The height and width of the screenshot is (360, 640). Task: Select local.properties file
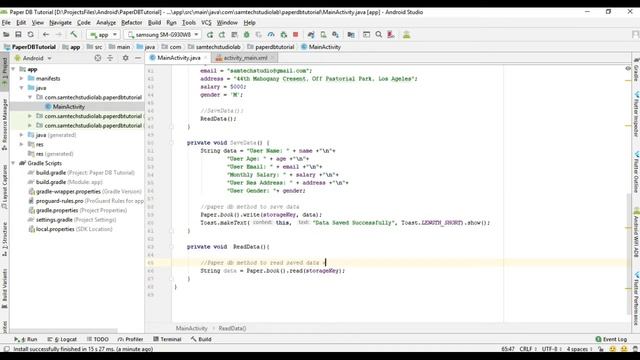70,229
